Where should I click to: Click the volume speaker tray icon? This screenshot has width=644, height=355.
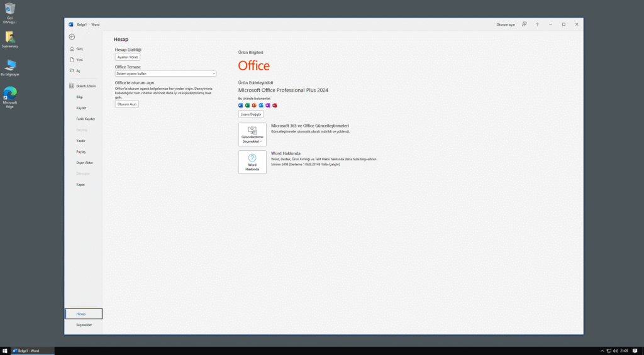(615, 351)
